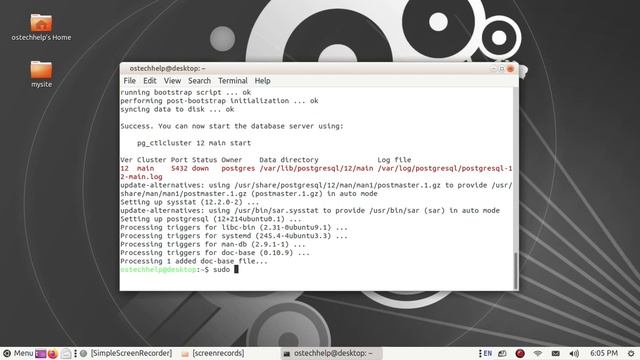Open the file manager launcher in panel

pyautogui.click(x=66, y=353)
